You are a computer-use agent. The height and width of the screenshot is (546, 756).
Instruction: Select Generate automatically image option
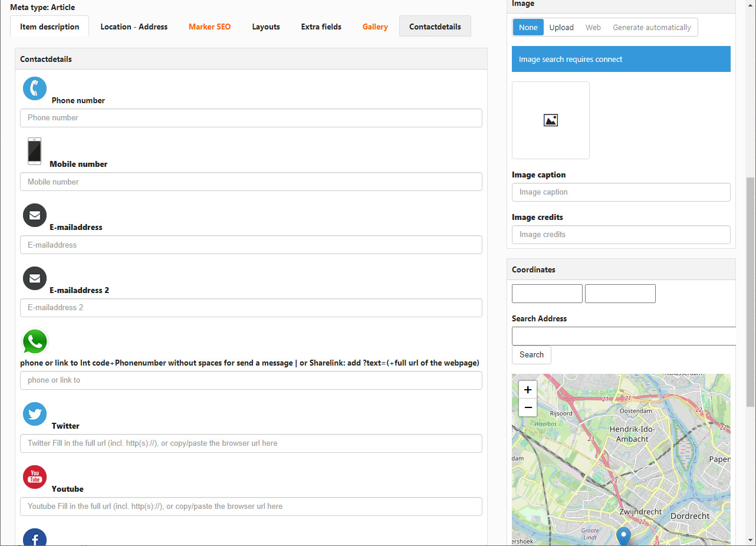pos(652,27)
